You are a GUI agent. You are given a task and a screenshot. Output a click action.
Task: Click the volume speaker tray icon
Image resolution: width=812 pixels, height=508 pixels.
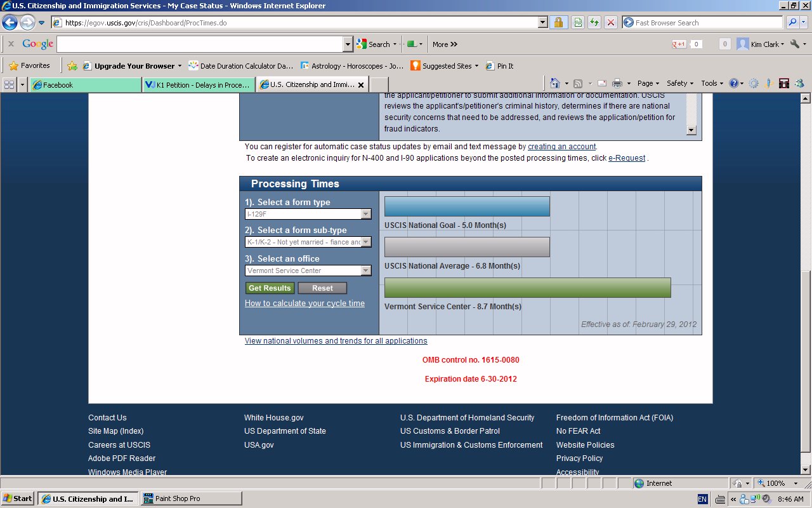click(766, 499)
